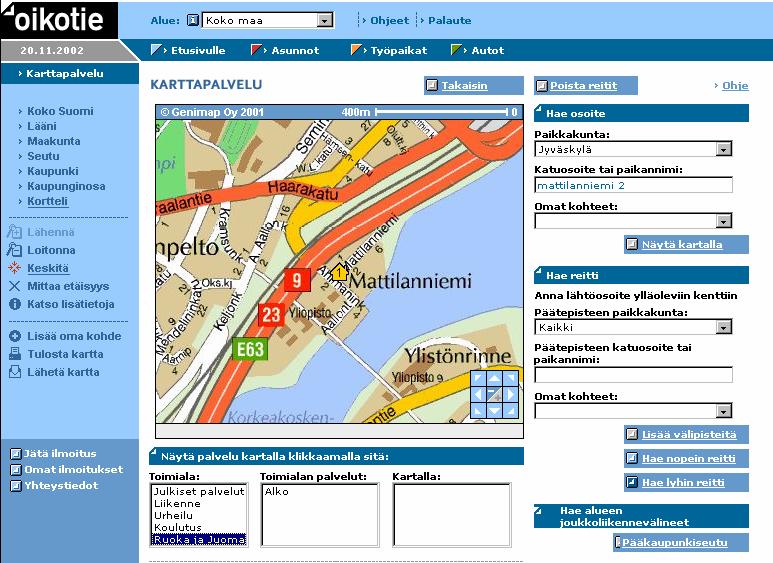Viewport: 773px width, 563px height.
Task: Pan the map diagonally up-left
Action: 478,379
